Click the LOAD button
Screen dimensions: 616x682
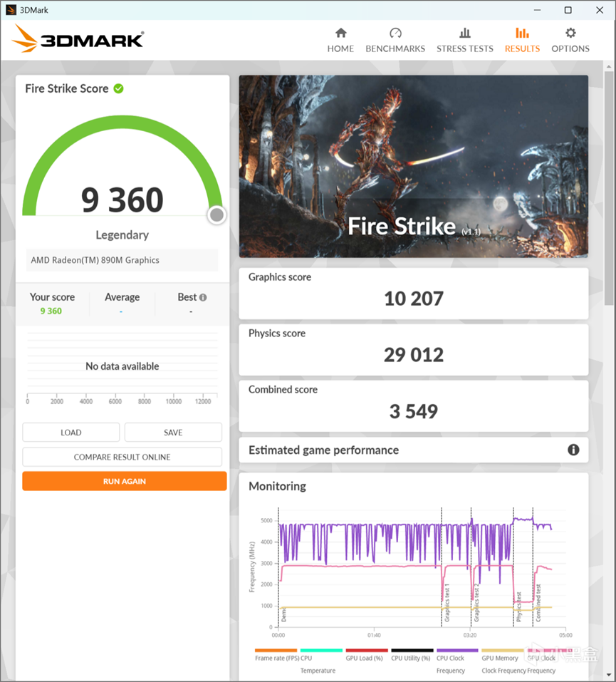coord(71,433)
